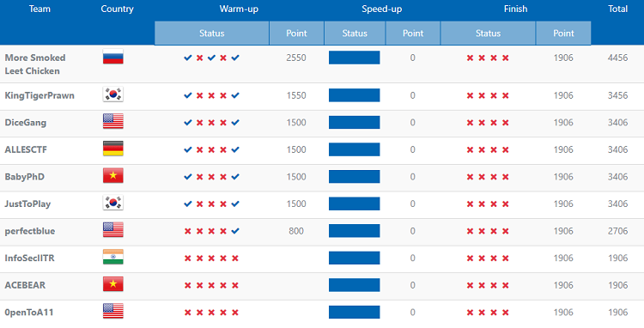This screenshot has width=644, height=328.
Task: Click the Speed-up status bar for More Smoked Leet Chicken
Action: pyautogui.click(x=355, y=58)
